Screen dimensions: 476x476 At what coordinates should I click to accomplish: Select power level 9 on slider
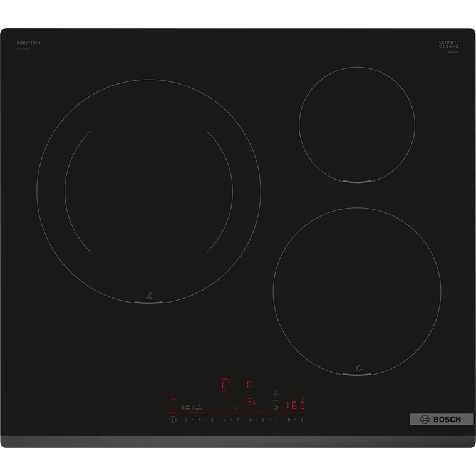(x=301, y=419)
